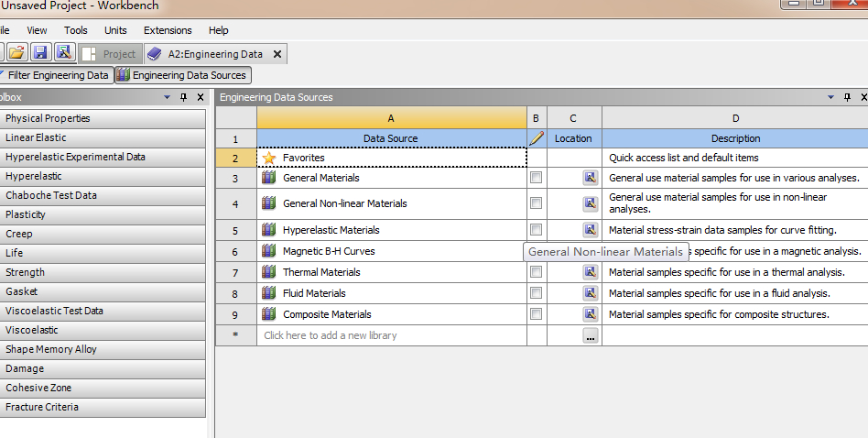Enable editing for Hyperelastic Materials library
Image resolution: width=868 pixels, height=438 pixels.
point(536,230)
